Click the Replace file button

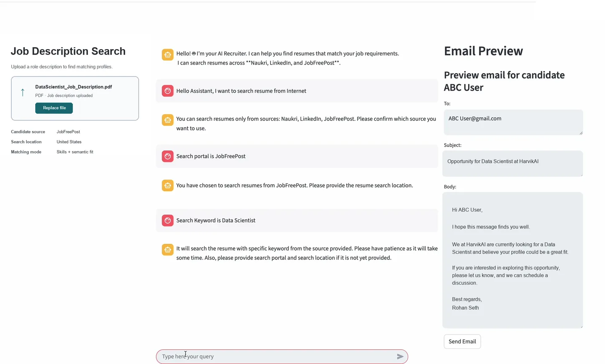click(x=54, y=108)
